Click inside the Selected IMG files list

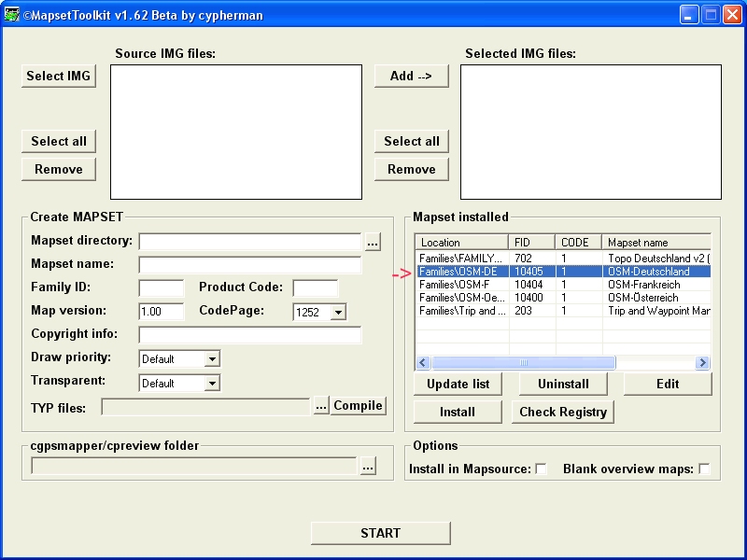point(591,132)
